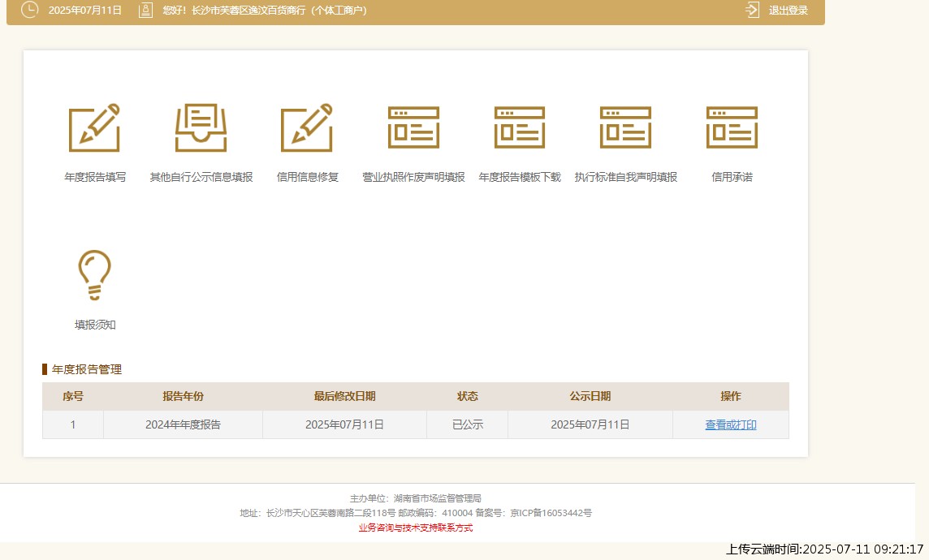Click the user profile icon in header
This screenshot has height=560, width=929.
(x=145, y=10)
